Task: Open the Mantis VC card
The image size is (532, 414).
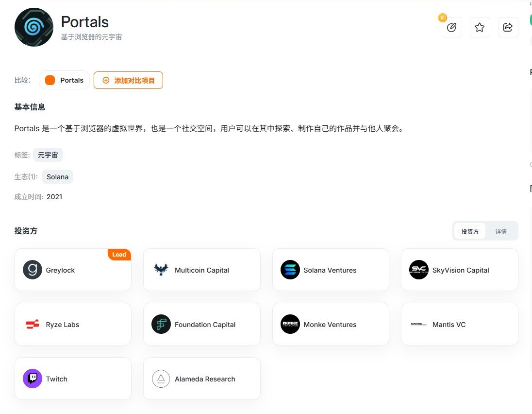Action: click(459, 324)
